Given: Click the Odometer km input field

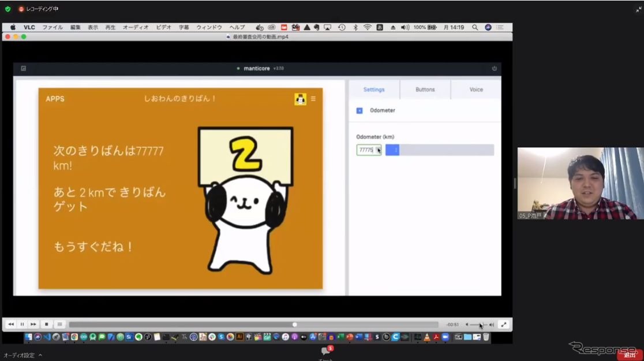Looking at the screenshot, I should 368,150.
